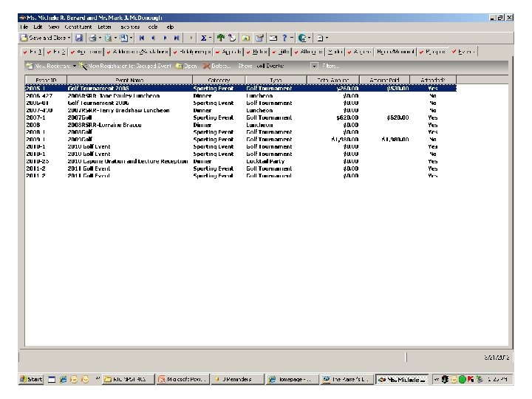
Task: Click the folder icon right of the tree
Action: point(245,38)
